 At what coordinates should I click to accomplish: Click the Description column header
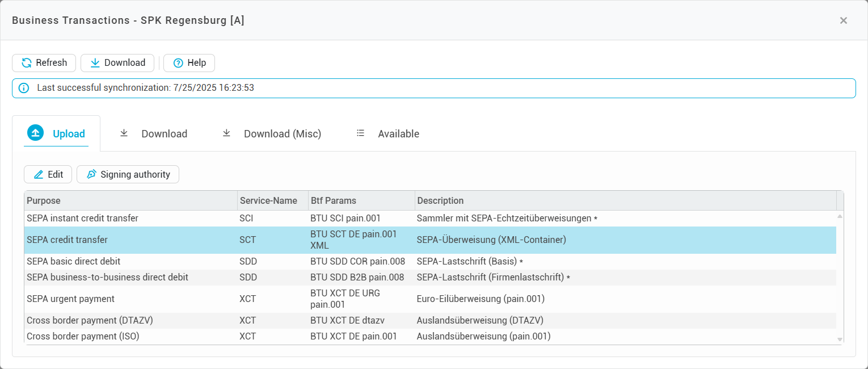tap(624, 200)
